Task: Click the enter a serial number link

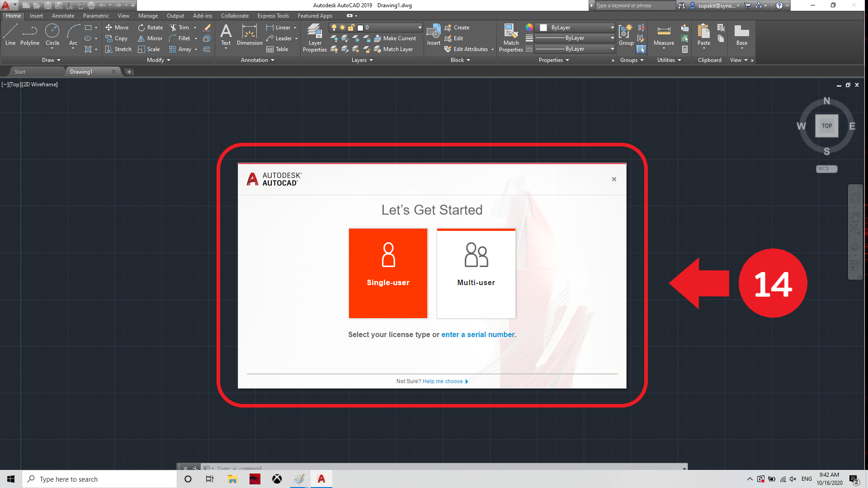Action: [x=478, y=335]
